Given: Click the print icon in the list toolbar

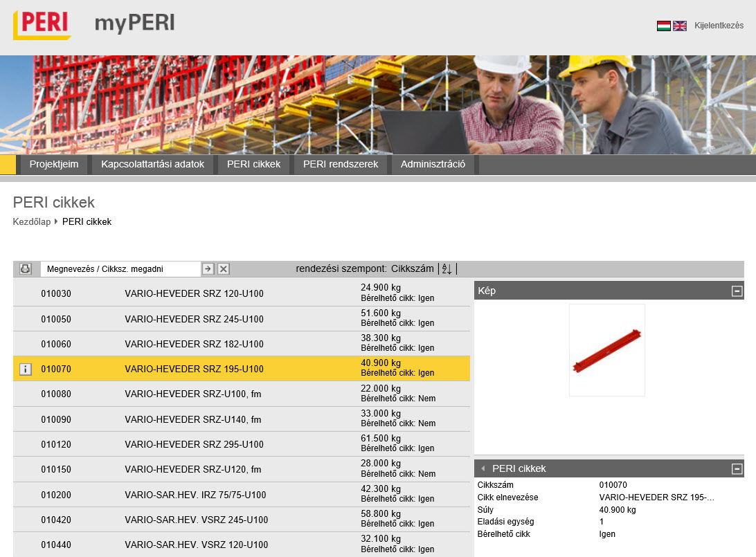Looking at the screenshot, I should tap(26, 269).
